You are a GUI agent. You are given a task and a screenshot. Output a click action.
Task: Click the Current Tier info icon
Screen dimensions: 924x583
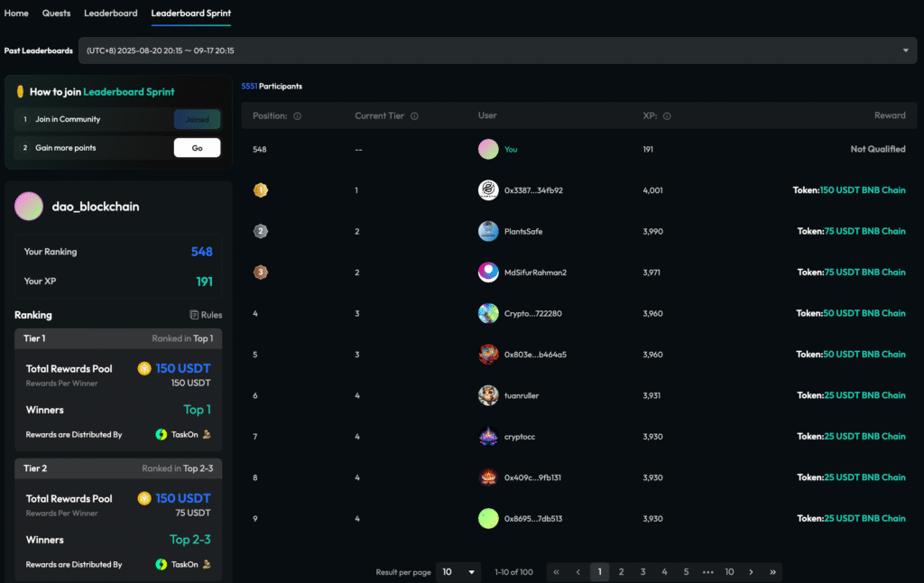tap(414, 116)
